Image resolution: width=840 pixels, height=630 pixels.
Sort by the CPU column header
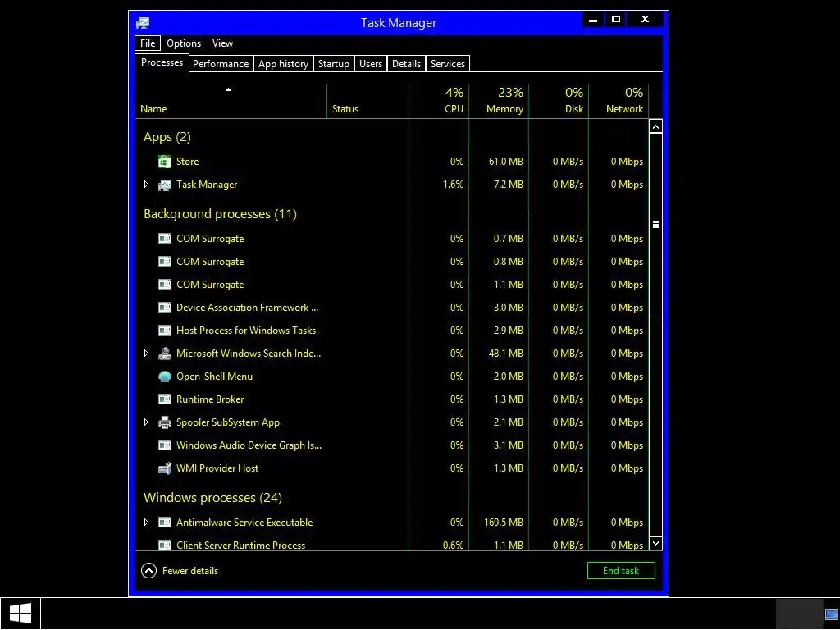tap(439, 101)
